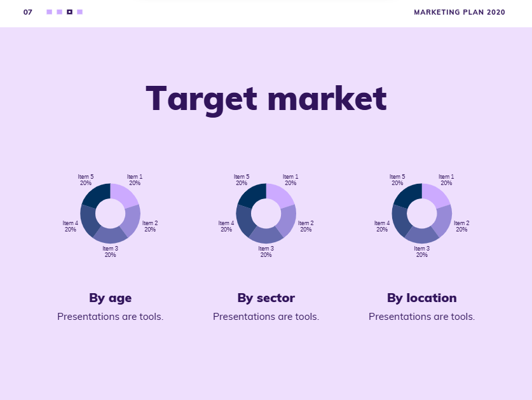Click the By sector donut chart center
Image resolution: width=532 pixels, height=400 pixels.
click(266, 214)
